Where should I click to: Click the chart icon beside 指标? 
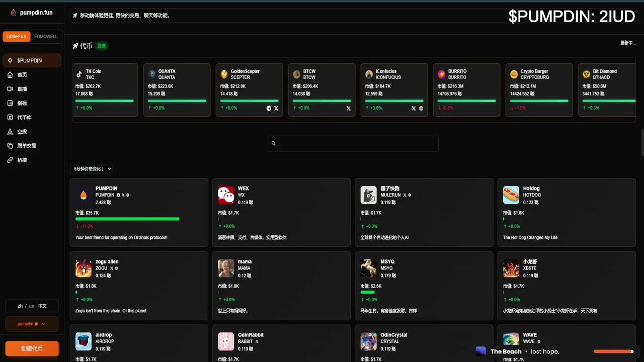pyautogui.click(x=10, y=103)
